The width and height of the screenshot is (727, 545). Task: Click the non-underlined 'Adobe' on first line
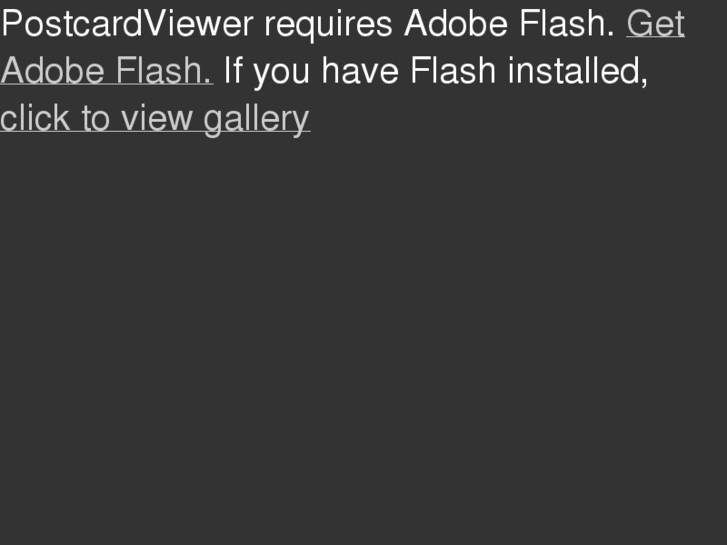(456, 24)
